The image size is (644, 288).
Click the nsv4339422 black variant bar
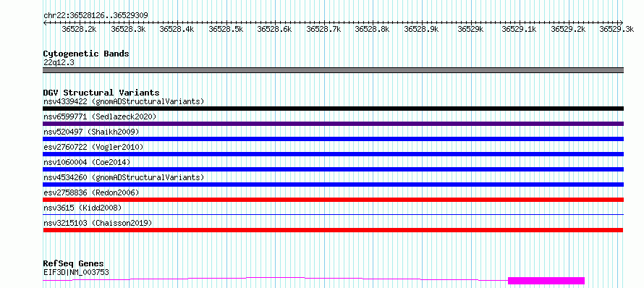pyautogui.click(x=333, y=109)
